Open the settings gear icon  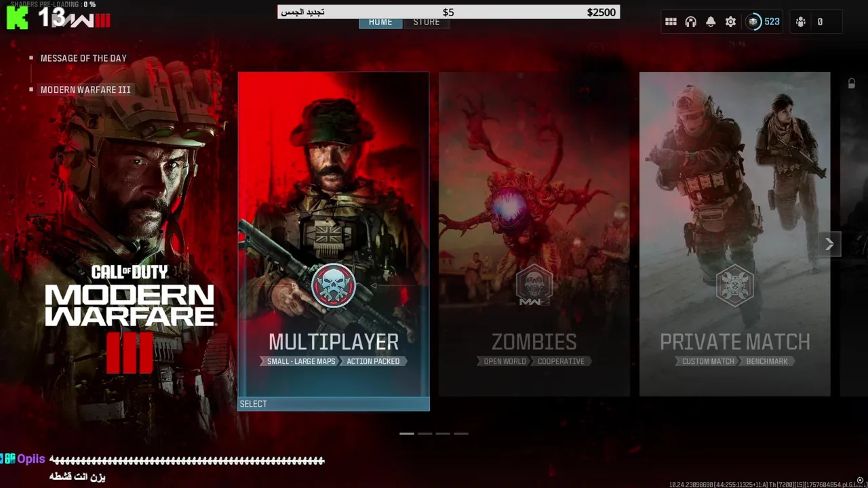(x=730, y=22)
